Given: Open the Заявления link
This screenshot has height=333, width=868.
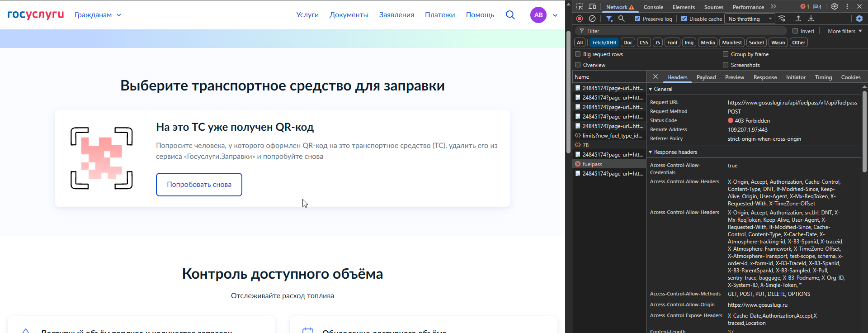Looking at the screenshot, I should pyautogui.click(x=396, y=15).
